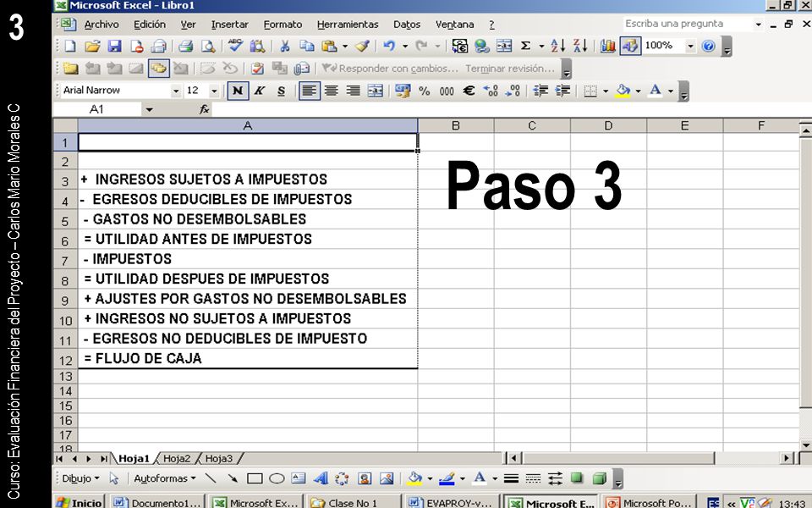Open the Dibujo menu dropdown
This screenshot has width=812, height=508.
click(80, 478)
